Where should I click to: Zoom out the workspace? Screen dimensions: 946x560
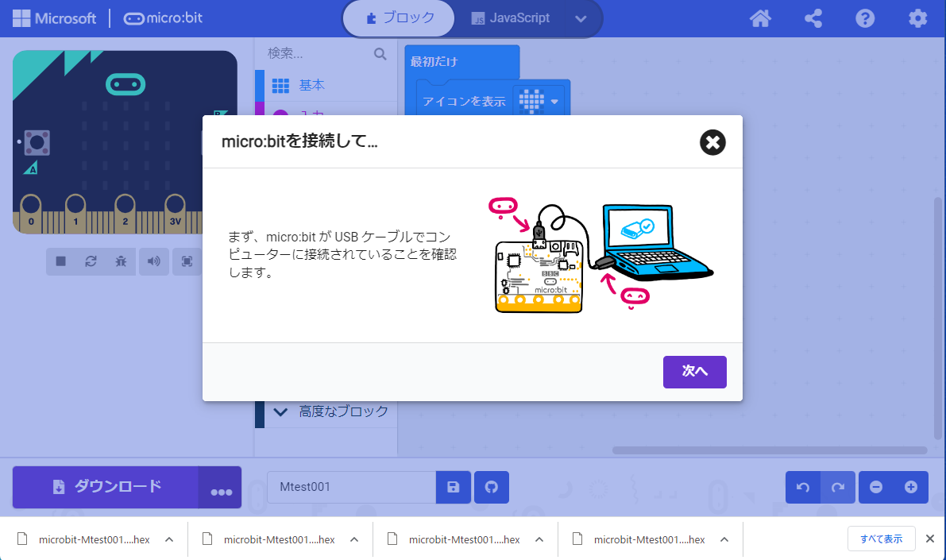tap(876, 487)
